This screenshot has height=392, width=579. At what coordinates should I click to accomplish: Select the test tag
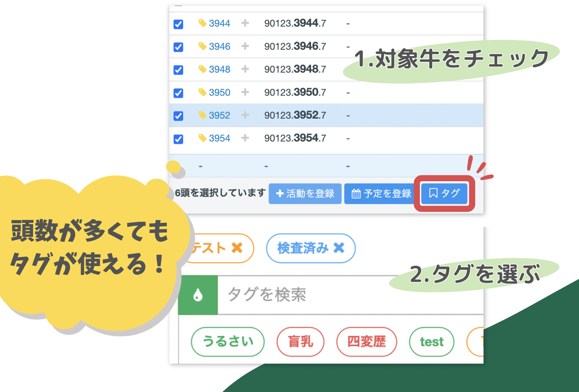pyautogui.click(x=432, y=342)
